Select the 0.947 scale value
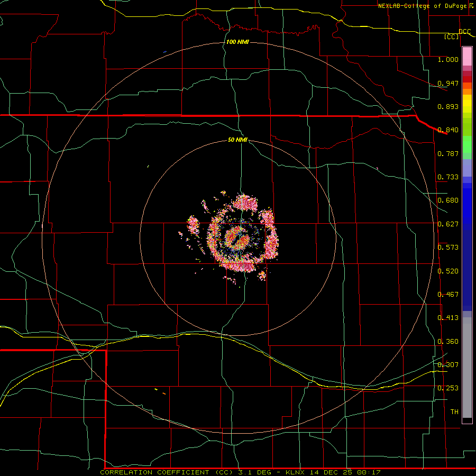The width and height of the screenshot is (476, 476). point(448,83)
